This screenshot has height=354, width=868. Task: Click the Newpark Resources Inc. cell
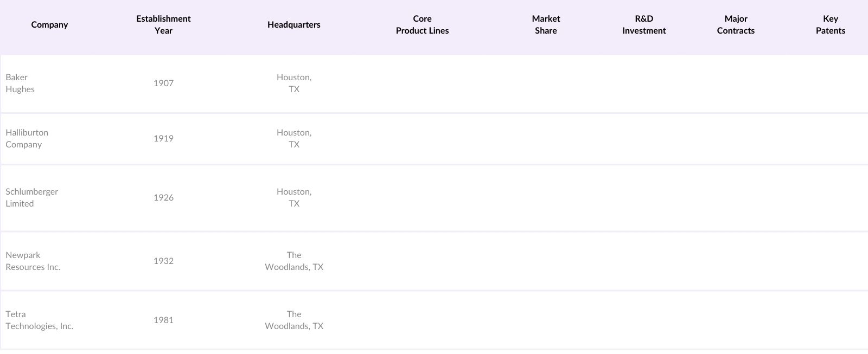(33, 261)
